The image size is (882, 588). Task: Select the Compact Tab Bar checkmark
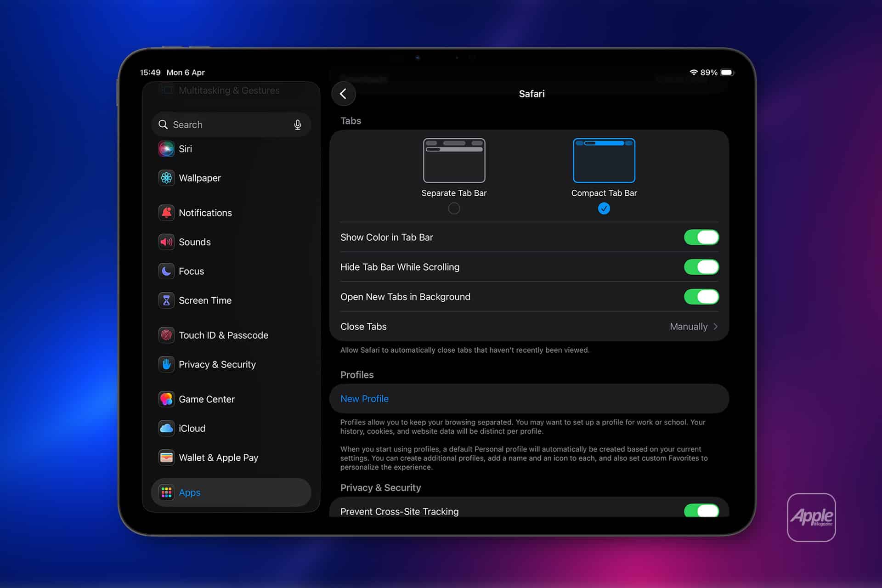point(604,209)
